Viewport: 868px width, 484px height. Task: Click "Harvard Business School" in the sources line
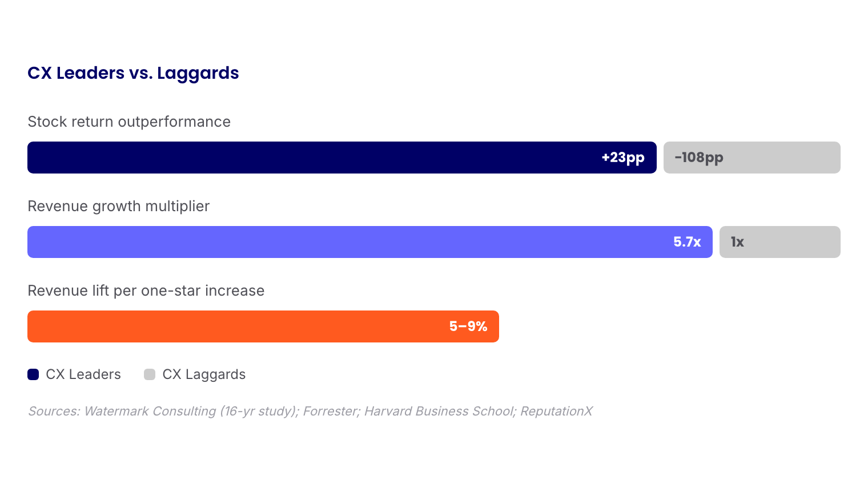(439, 411)
